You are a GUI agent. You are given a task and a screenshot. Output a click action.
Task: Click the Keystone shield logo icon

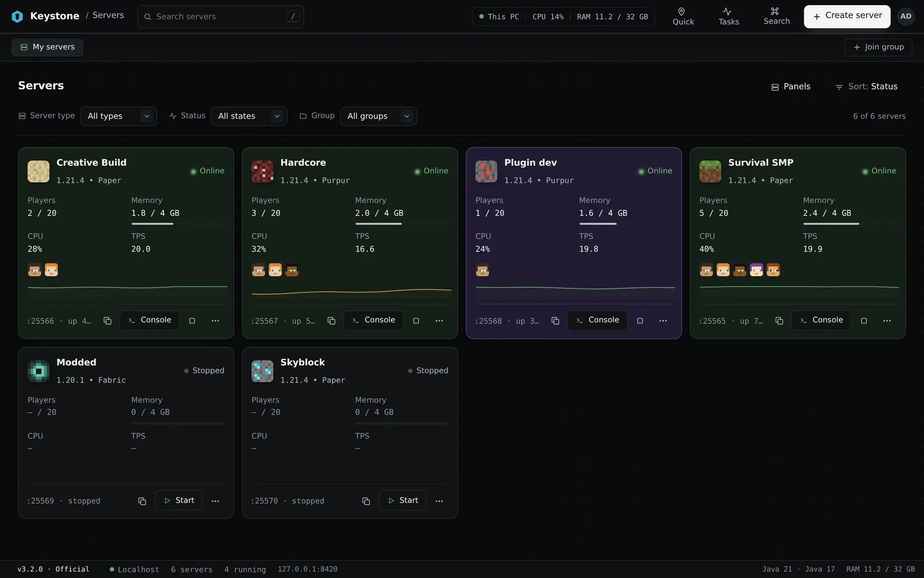coord(17,16)
